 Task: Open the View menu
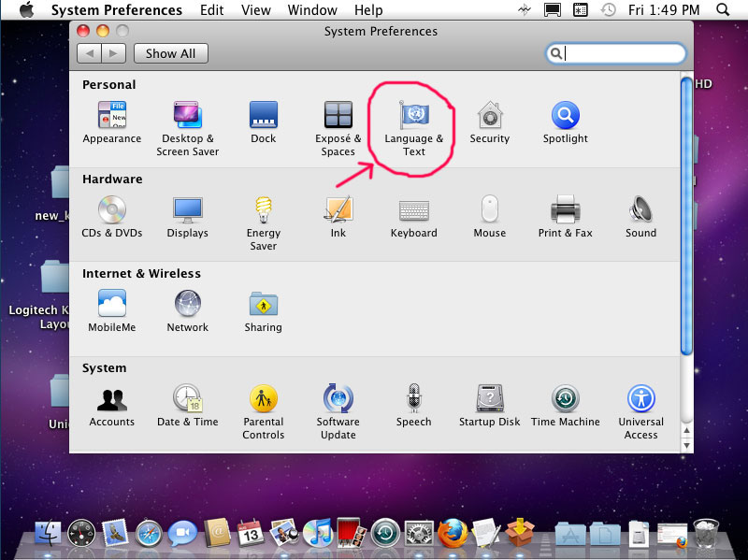(x=256, y=10)
